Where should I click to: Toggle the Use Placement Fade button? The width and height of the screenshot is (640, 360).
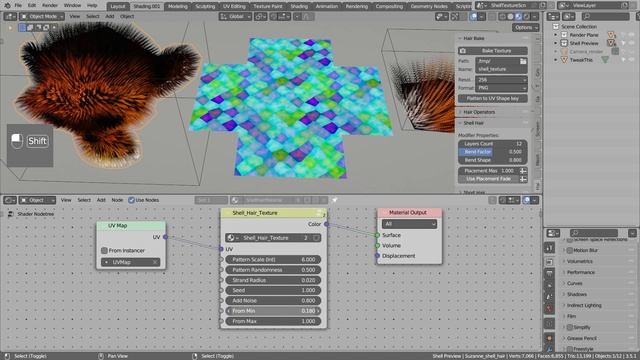click(489, 179)
